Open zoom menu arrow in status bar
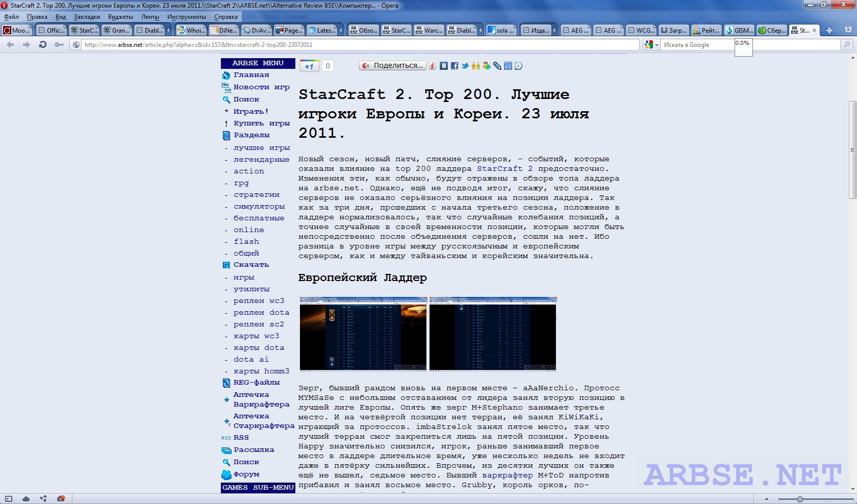Viewport: 857px width, 504px height. point(766,499)
